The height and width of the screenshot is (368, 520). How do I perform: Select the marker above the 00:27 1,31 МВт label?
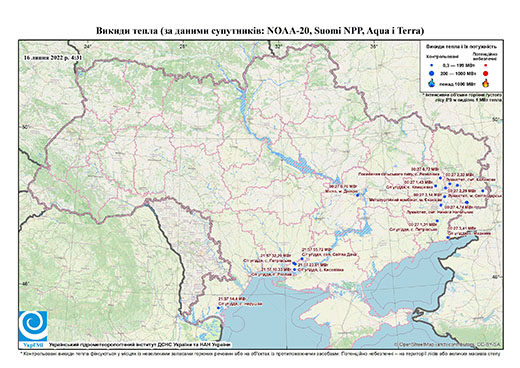click(x=437, y=221)
